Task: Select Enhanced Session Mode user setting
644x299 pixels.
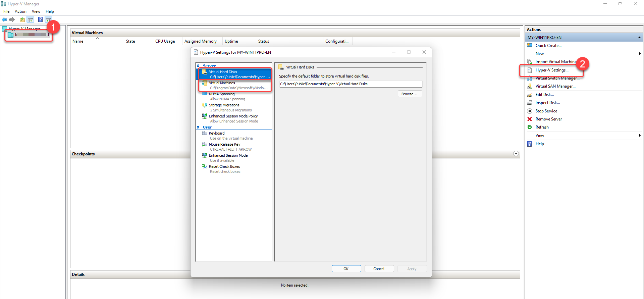Action: pyautogui.click(x=234, y=158)
